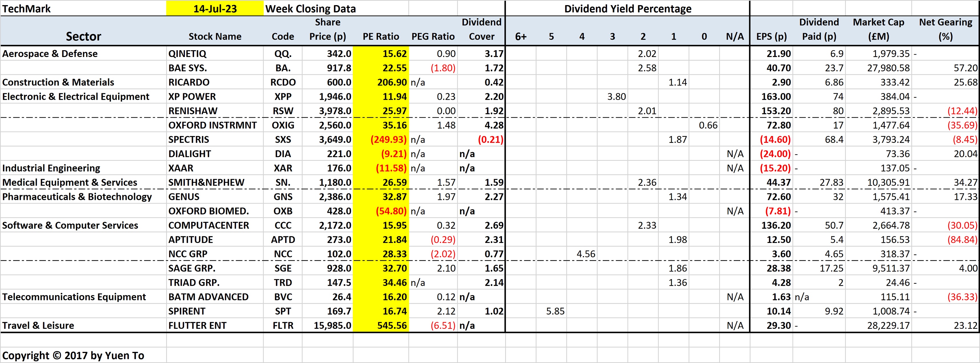Click RENISHAW share price 3,978.0
980x363 pixels.
coord(335,111)
